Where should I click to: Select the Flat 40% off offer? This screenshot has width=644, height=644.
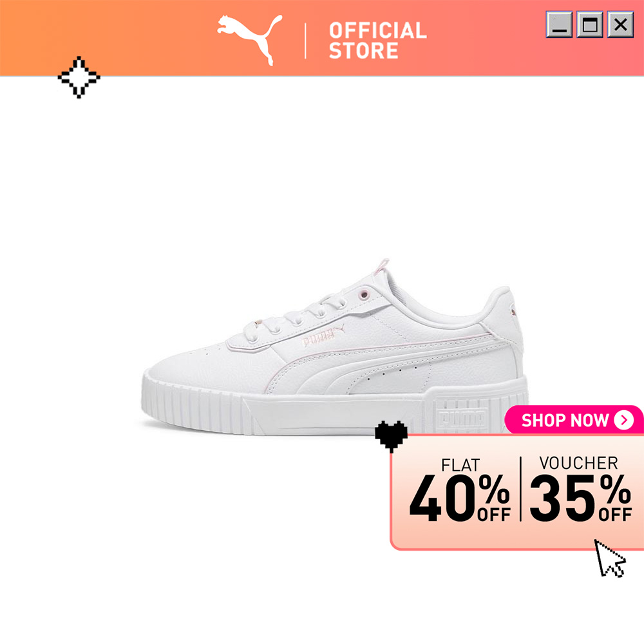[460, 490]
